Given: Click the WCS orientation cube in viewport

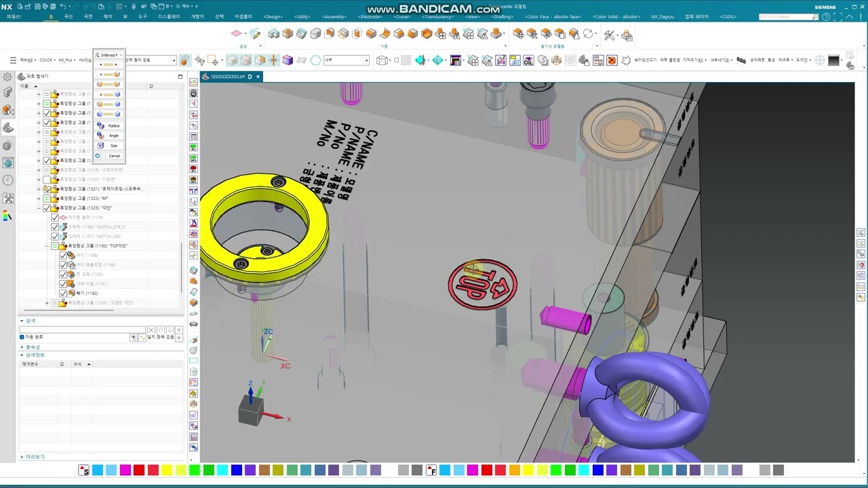Looking at the screenshot, I should (251, 409).
